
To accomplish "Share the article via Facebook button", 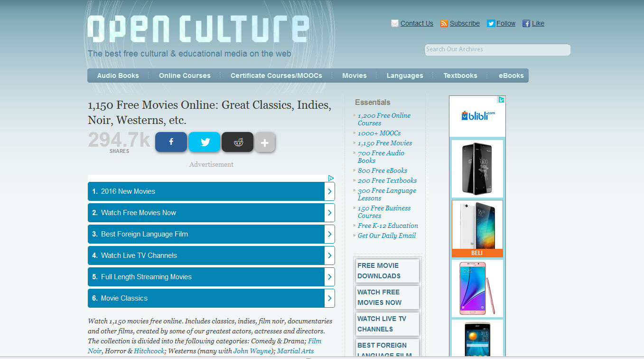I will (171, 142).
